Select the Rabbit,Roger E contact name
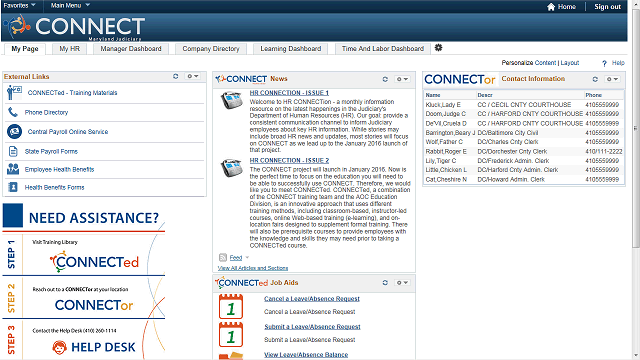The image size is (640, 360). point(446,151)
